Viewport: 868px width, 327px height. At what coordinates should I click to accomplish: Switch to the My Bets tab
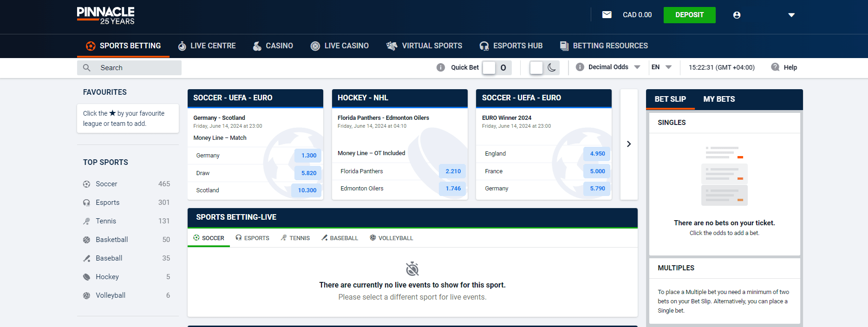tap(719, 99)
